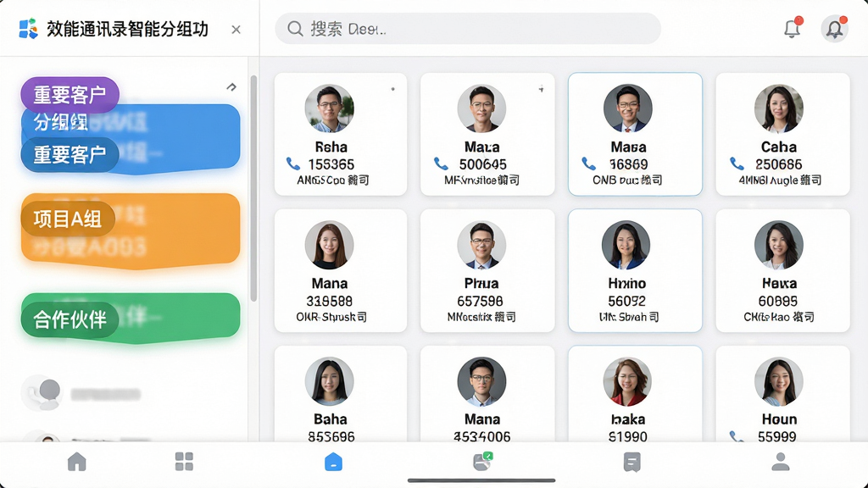The image size is (868, 488).
Task: Select the highlighted blue icon in bottom navigation
Action: 333,462
